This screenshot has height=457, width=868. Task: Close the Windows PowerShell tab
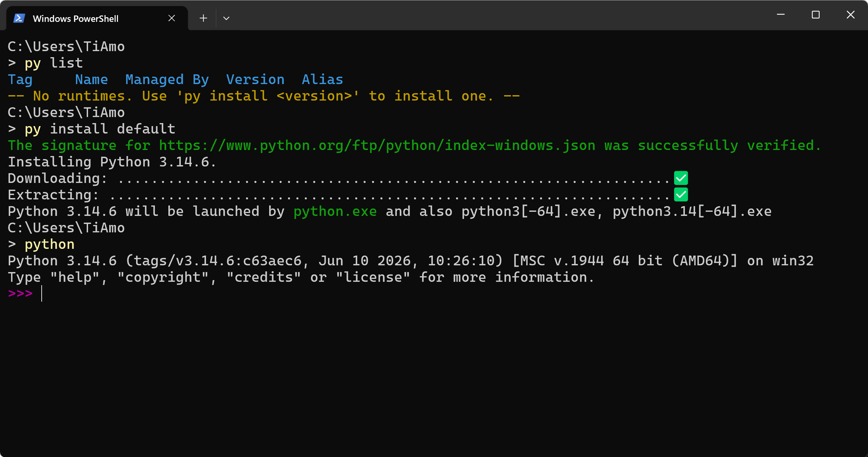pyautogui.click(x=171, y=18)
